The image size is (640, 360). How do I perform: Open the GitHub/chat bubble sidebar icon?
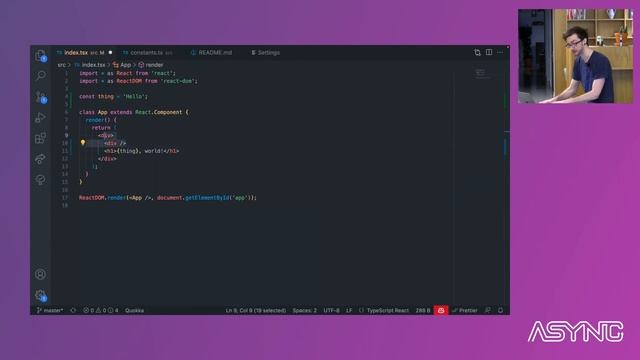click(x=40, y=179)
